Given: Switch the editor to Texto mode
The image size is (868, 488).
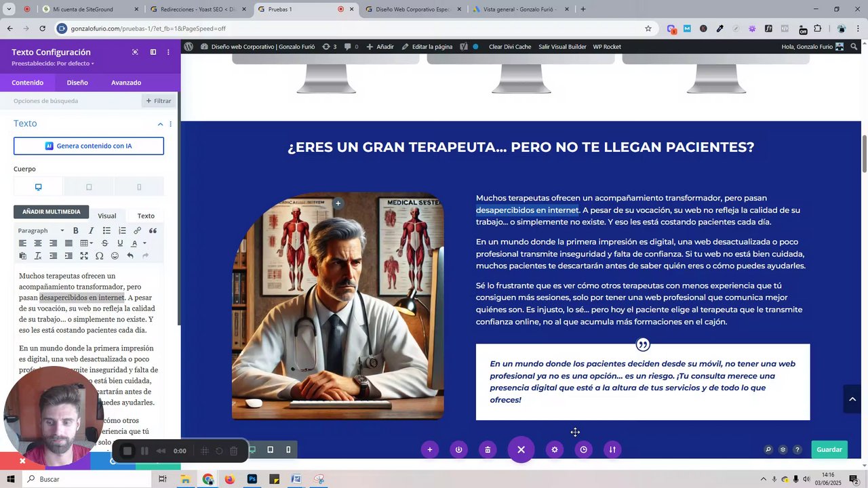Looking at the screenshot, I should [x=146, y=216].
